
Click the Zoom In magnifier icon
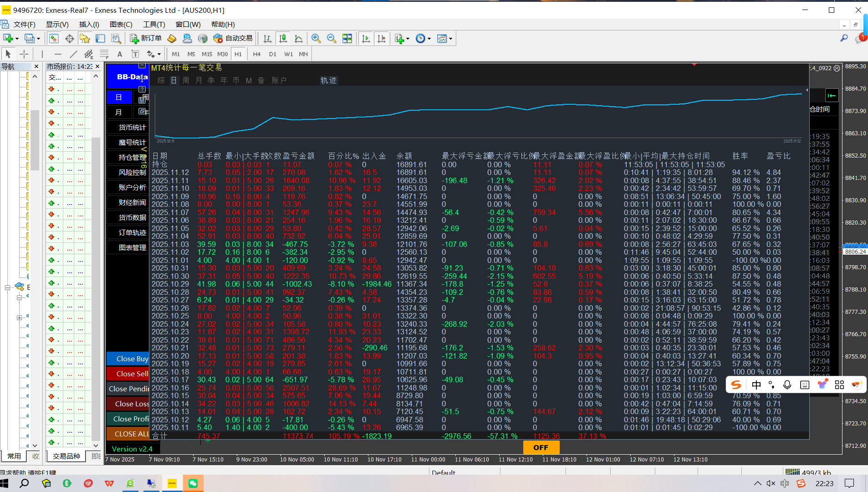point(316,39)
